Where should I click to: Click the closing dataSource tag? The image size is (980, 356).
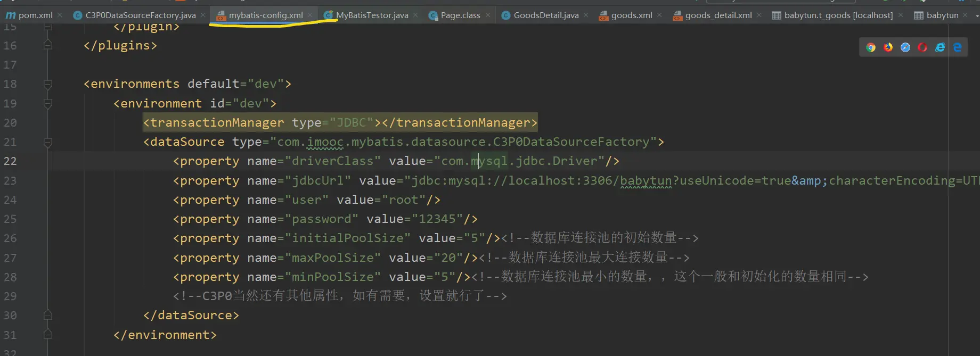(191, 316)
